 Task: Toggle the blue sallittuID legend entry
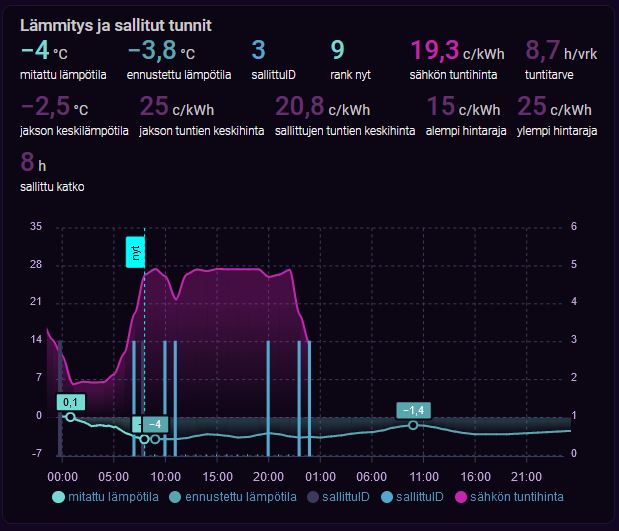pos(412,497)
